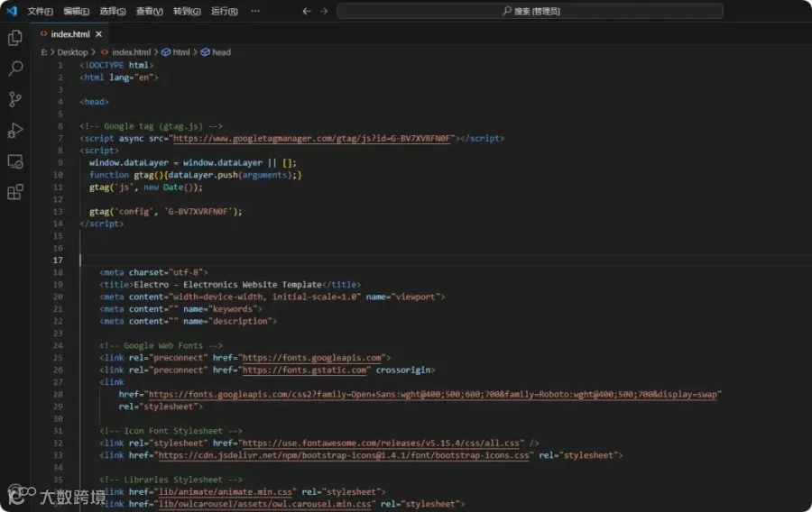Click the function gtag() definition line
Image resolution: width=812 pixels, height=512 pixels.
(195, 175)
